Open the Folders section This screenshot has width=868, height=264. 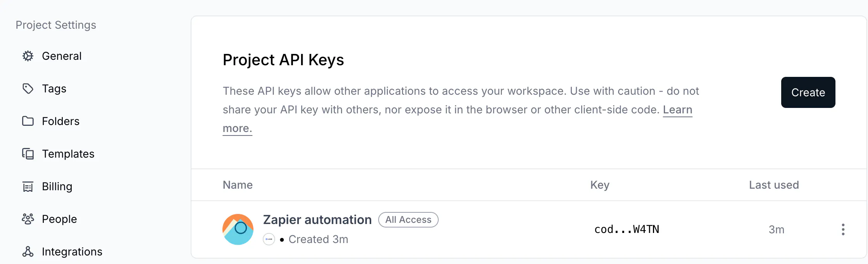[61, 121]
